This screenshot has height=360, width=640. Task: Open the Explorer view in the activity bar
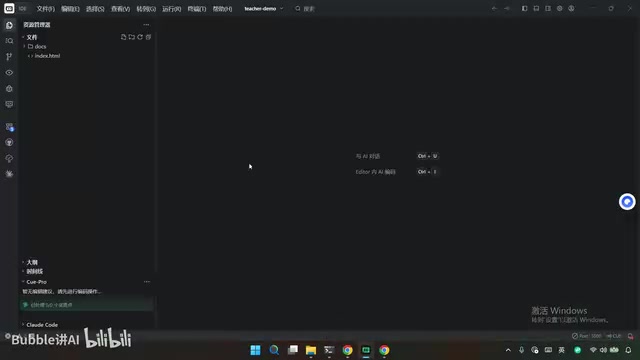(x=9, y=25)
